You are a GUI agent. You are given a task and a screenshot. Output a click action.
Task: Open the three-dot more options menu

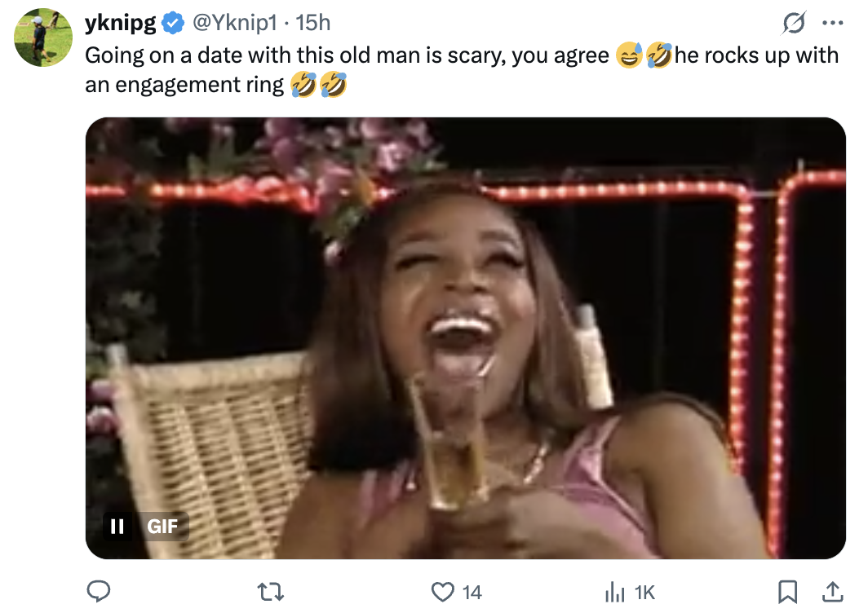tap(831, 24)
